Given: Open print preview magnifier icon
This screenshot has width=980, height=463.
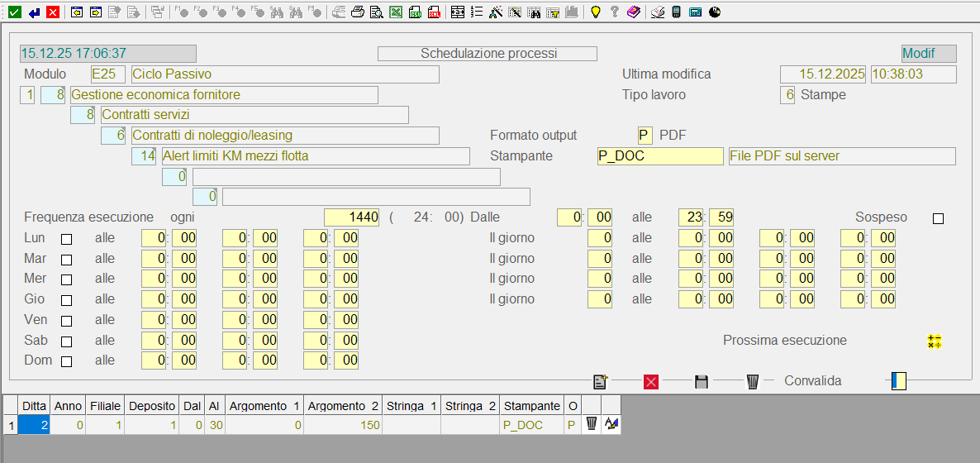Looking at the screenshot, I should pyautogui.click(x=376, y=12).
